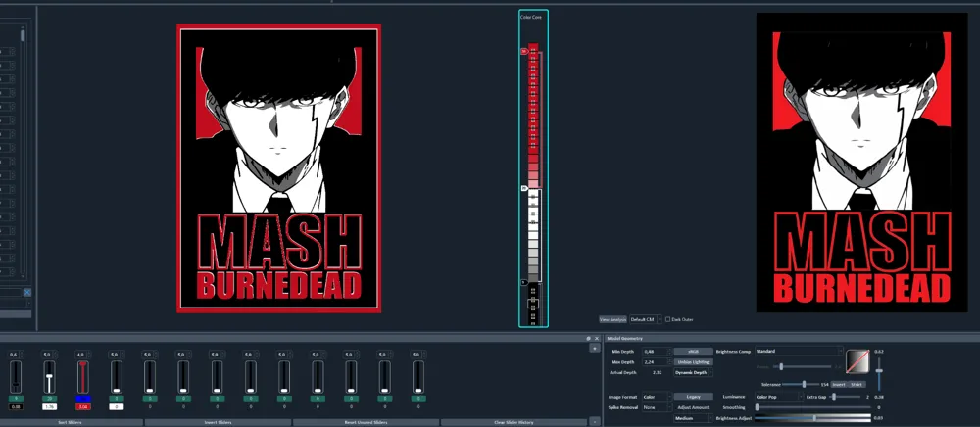Viewport: 980px width, 427px height.
Task: Open the Spike Removal None dropdown
Action: (657, 407)
